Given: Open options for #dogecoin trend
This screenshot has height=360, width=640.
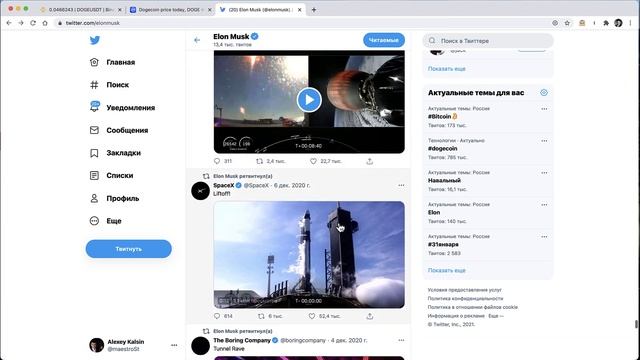Looking at the screenshot, I should coord(544,141).
